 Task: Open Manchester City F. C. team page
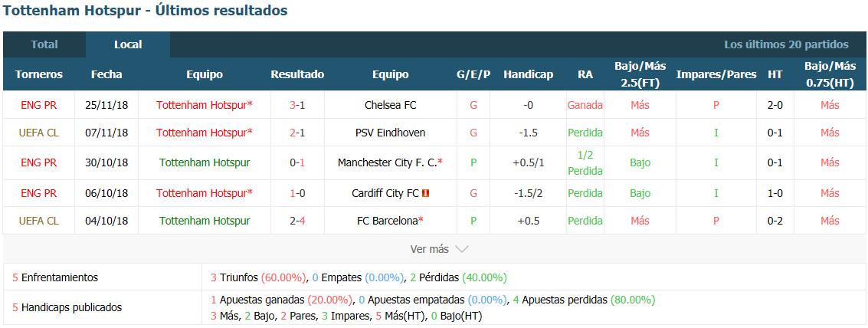pos(390,163)
